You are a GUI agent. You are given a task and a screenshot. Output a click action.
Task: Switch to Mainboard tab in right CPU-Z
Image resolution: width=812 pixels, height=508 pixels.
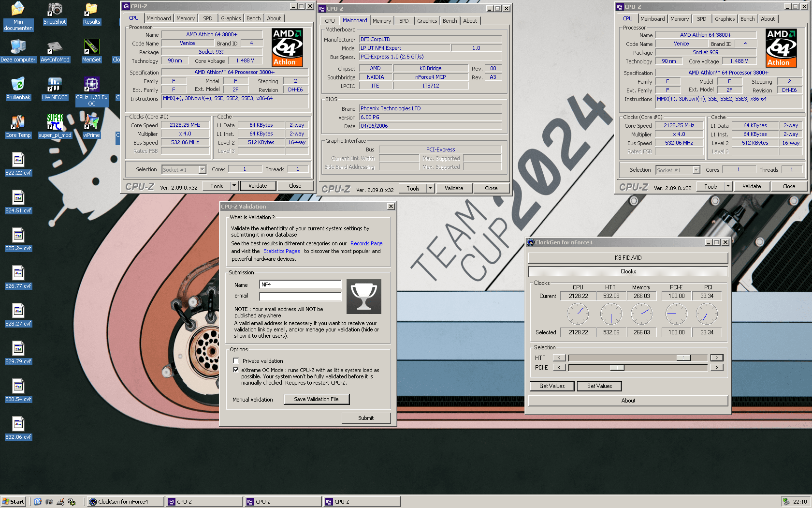pyautogui.click(x=652, y=19)
